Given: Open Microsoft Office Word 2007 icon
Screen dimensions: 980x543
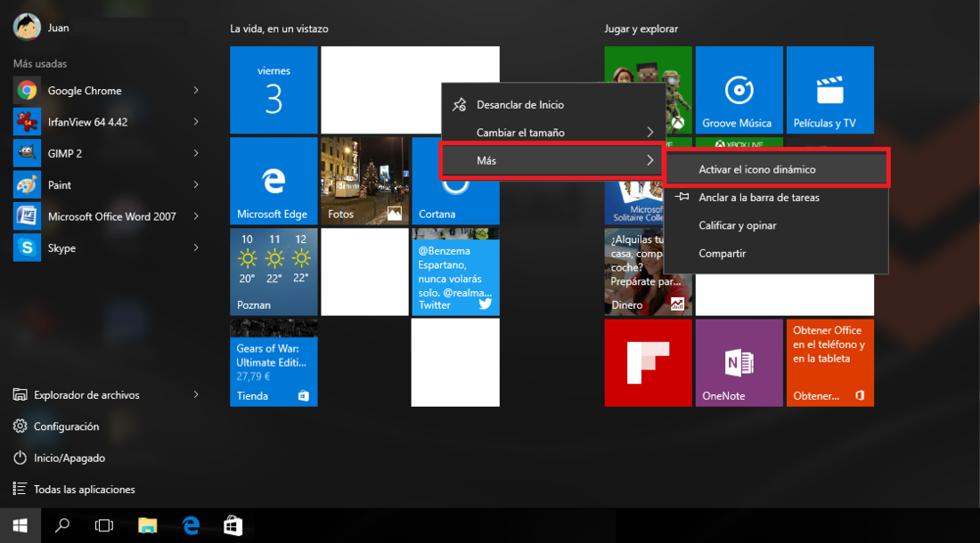Looking at the screenshot, I should click(27, 216).
